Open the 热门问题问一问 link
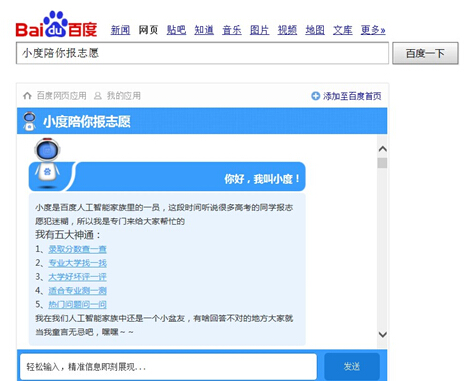The width and height of the screenshot is (465, 381). click(77, 304)
